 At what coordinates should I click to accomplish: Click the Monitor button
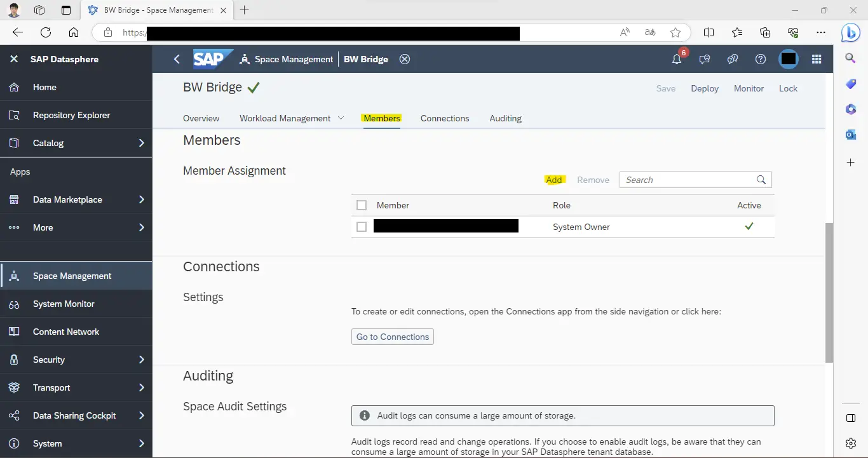point(749,88)
